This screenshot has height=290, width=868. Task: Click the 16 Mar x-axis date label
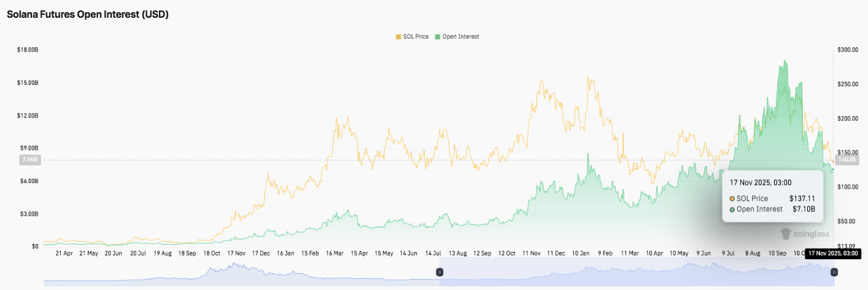[x=335, y=253]
